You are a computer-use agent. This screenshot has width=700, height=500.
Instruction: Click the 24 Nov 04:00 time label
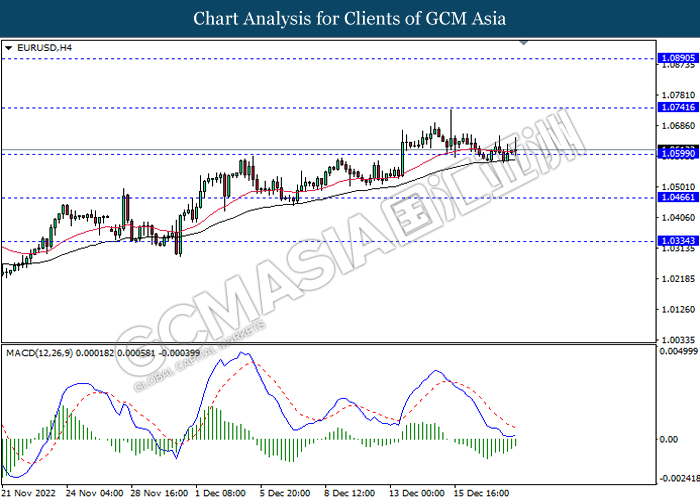coord(95,493)
